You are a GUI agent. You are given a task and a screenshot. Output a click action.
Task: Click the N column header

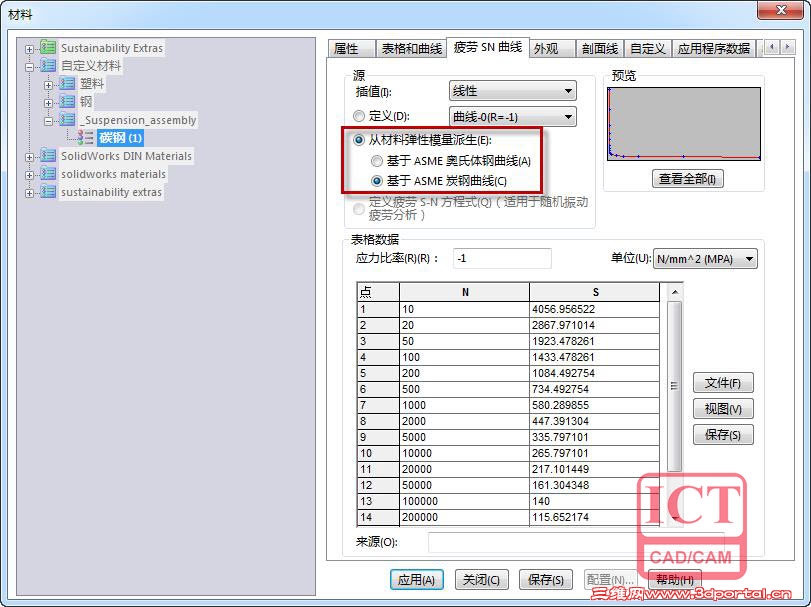coord(464,292)
